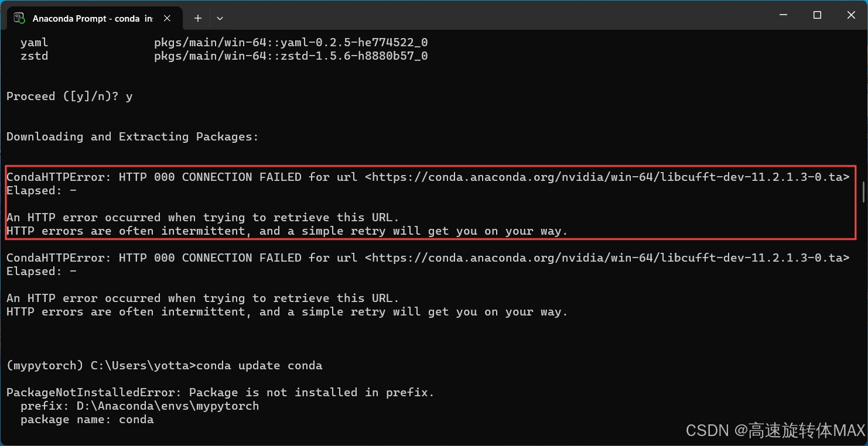The height and width of the screenshot is (446, 868).
Task: Click the conda update conda command line
Action: point(258,365)
